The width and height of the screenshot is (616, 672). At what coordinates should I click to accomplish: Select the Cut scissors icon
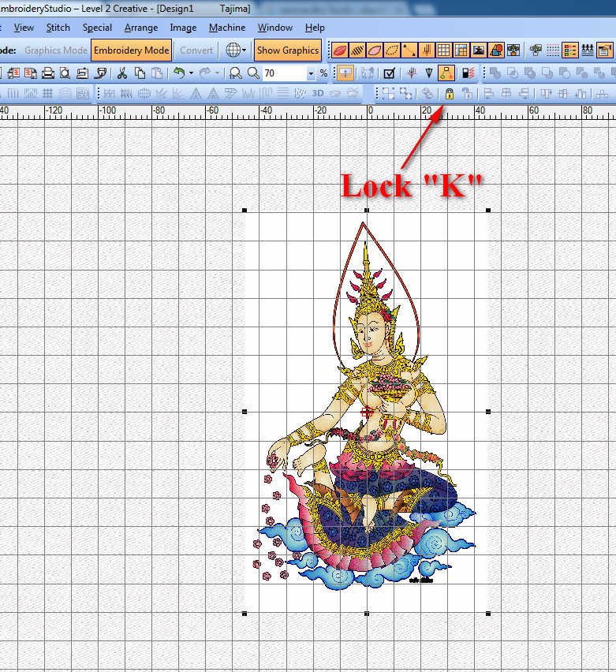tap(122, 73)
